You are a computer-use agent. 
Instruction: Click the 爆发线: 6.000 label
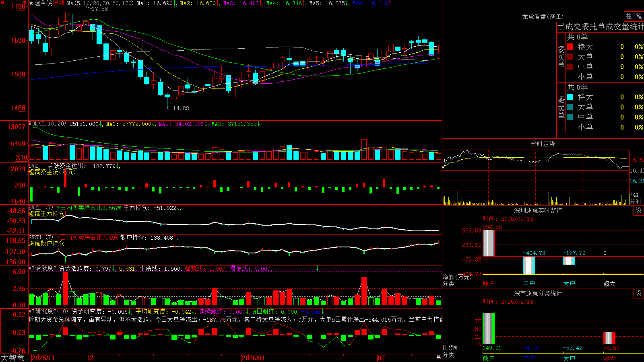[x=250, y=268]
